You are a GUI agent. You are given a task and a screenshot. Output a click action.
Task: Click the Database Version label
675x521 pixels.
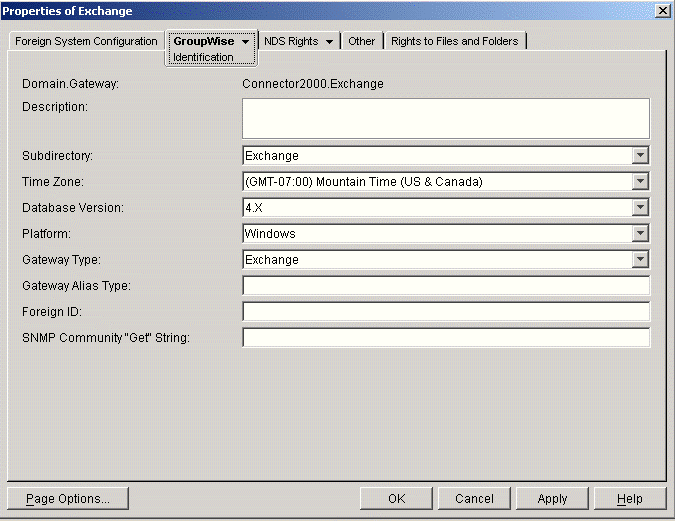pos(73,208)
